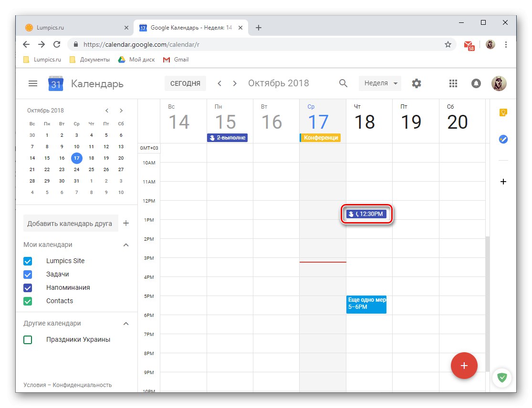
Task: Open the main hamburger menu
Action: pyautogui.click(x=33, y=83)
